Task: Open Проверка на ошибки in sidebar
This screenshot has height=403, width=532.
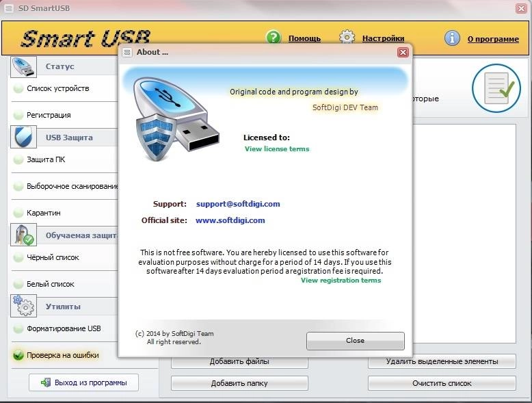Action: (x=63, y=355)
